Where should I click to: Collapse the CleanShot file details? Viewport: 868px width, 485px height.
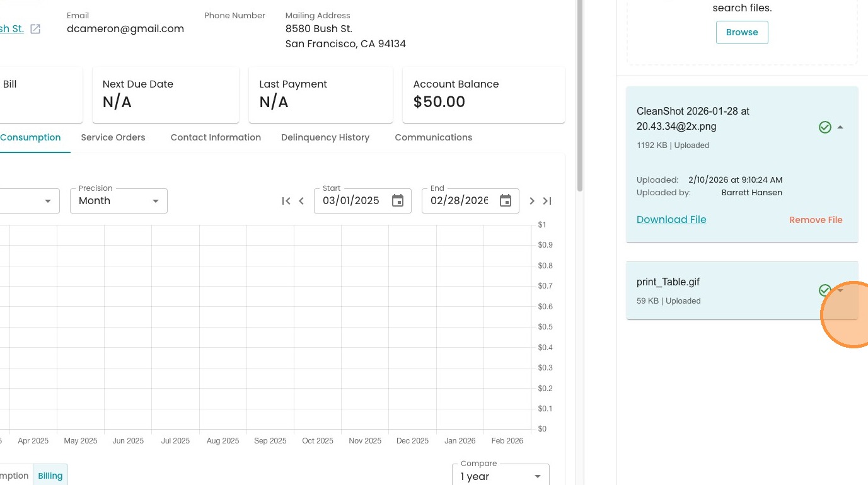coord(840,127)
